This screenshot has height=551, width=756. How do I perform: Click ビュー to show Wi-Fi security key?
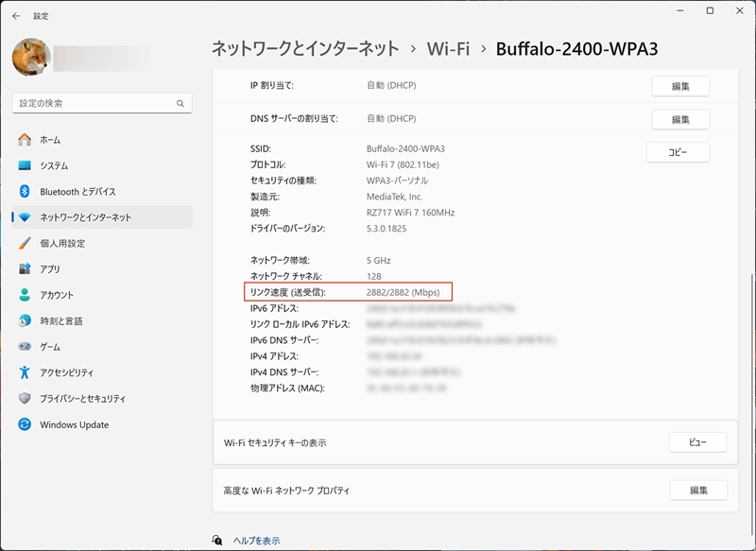click(697, 442)
